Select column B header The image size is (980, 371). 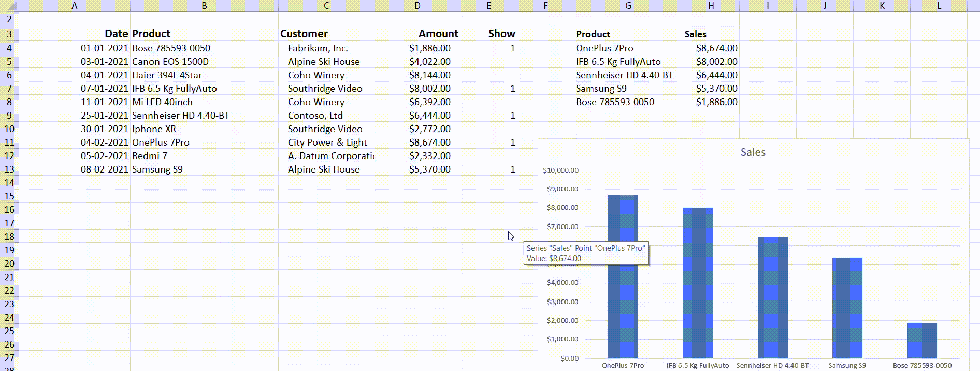click(204, 6)
